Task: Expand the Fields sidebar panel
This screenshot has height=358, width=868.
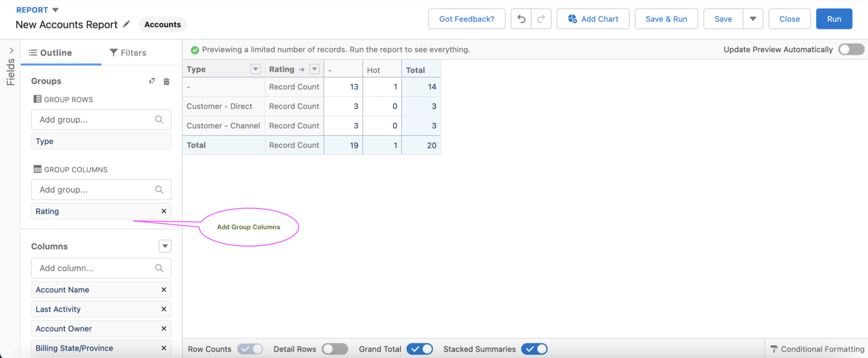Action: click(x=10, y=51)
